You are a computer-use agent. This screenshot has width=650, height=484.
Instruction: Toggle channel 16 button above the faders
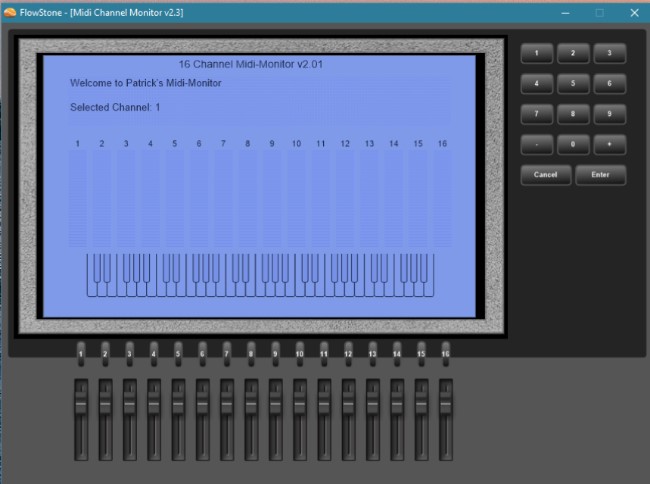(x=445, y=354)
